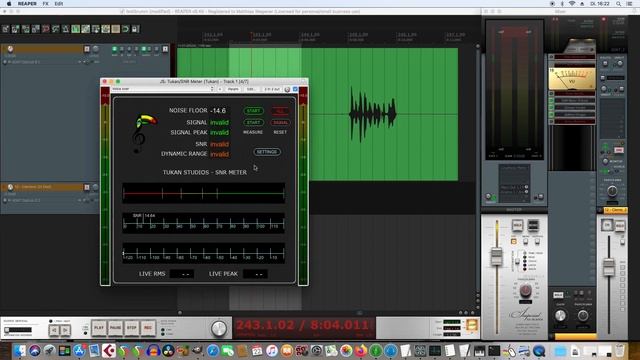Click the master channel fader in the mixer
640x360 pixels.
pos(496,256)
